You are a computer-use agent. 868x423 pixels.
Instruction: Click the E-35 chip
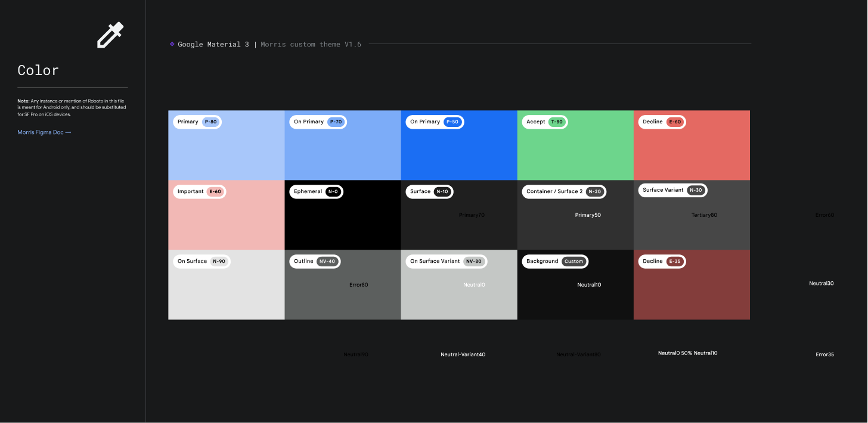coord(675,262)
